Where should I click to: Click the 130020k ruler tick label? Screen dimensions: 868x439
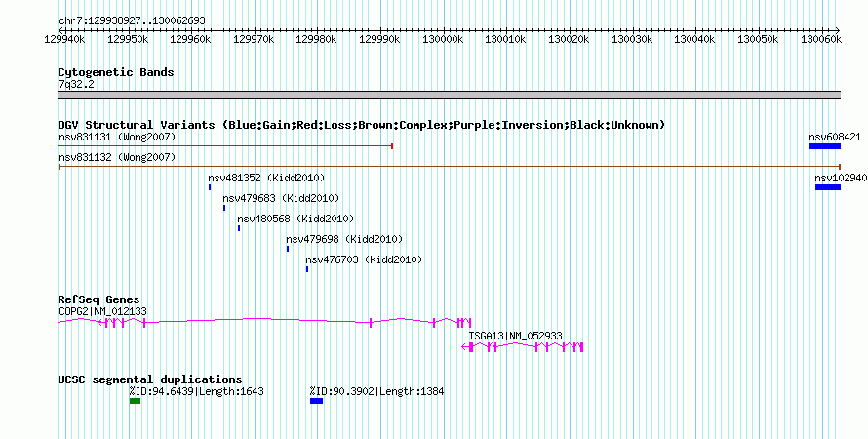pos(569,40)
